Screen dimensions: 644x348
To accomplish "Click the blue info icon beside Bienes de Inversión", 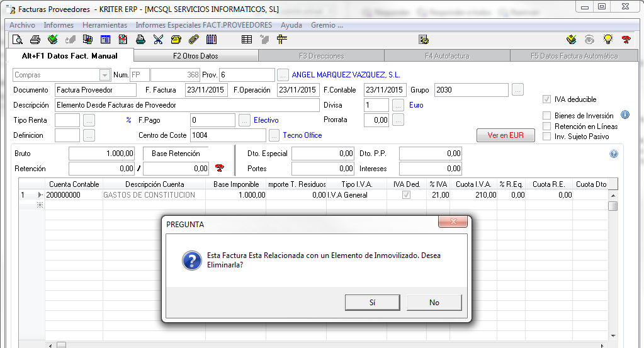I will pos(625,115).
